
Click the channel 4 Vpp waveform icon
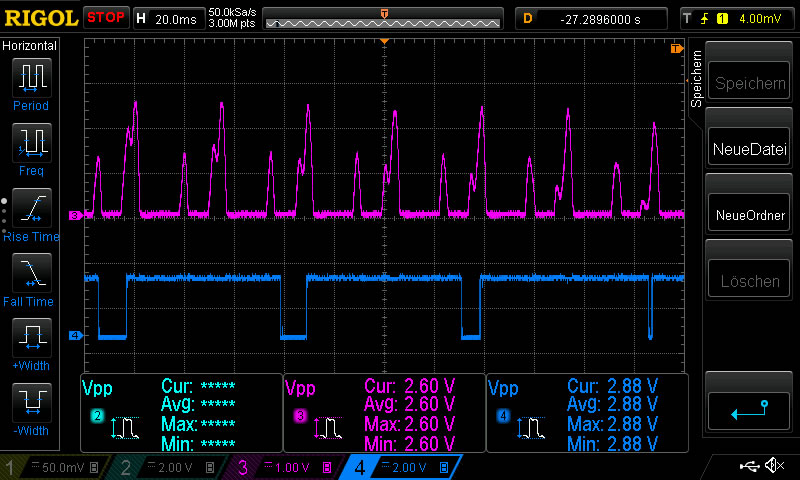click(x=531, y=428)
